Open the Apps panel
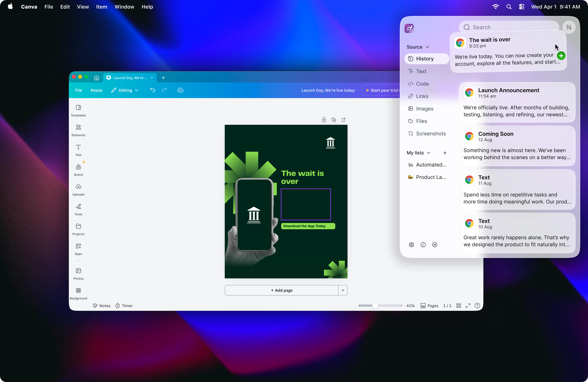 pyautogui.click(x=78, y=249)
